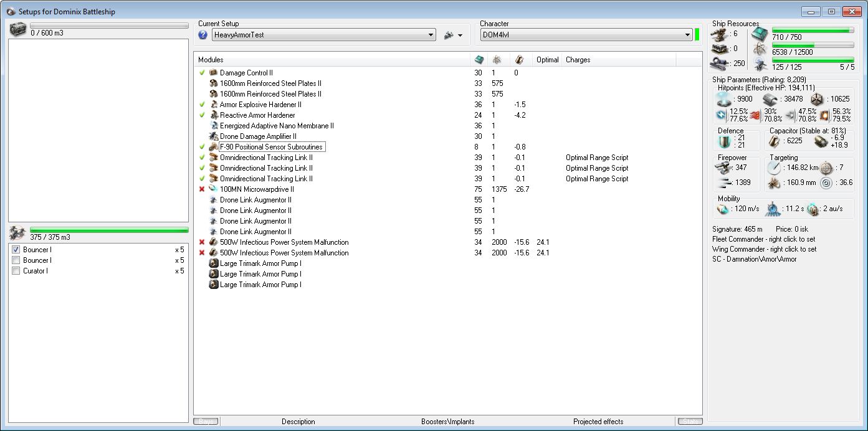Screen dimensions: 868x431
Task: Click the green skill indicator bar beside the Character dropdown
Action: click(697, 35)
